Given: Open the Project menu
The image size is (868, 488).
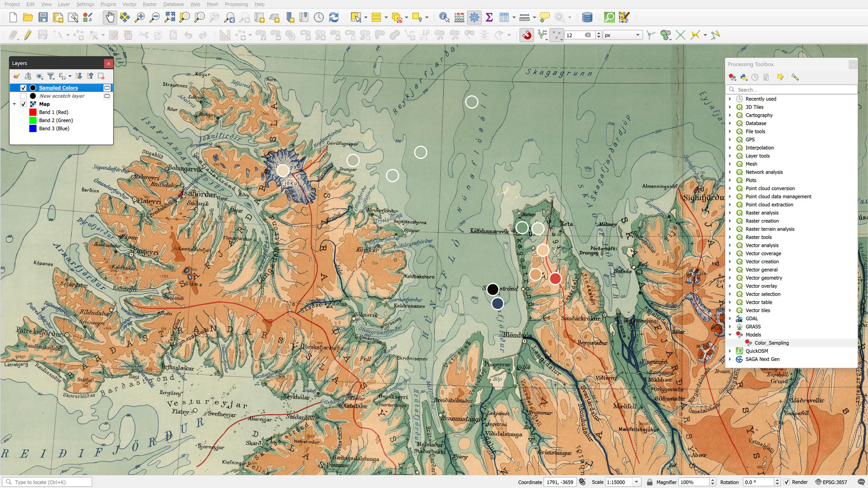Looking at the screenshot, I should pos(12,4).
